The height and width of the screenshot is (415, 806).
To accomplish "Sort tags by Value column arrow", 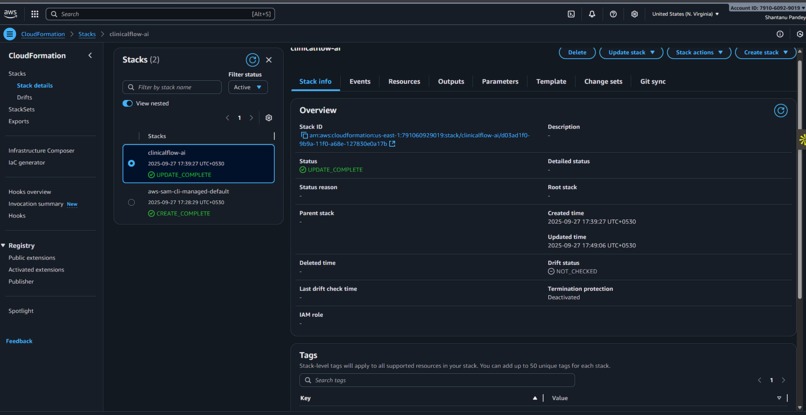I will click(779, 398).
